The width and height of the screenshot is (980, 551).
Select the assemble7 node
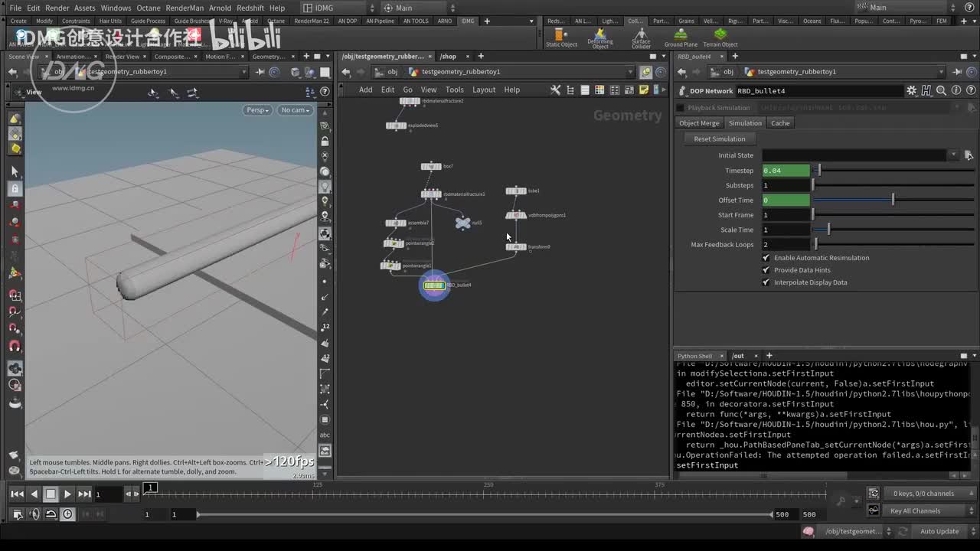coord(396,223)
